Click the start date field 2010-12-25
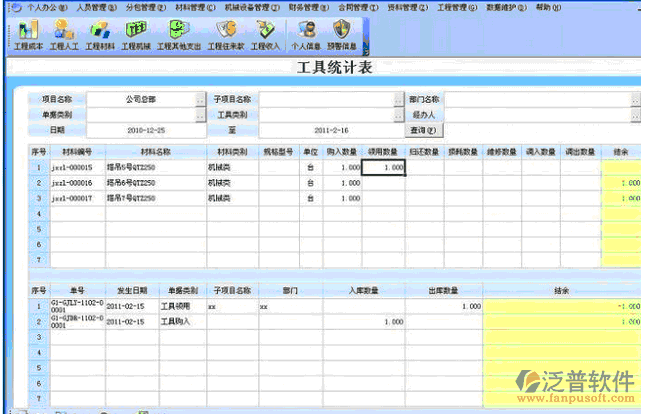Image resolution: width=645 pixels, height=414 pixels. 146,130
